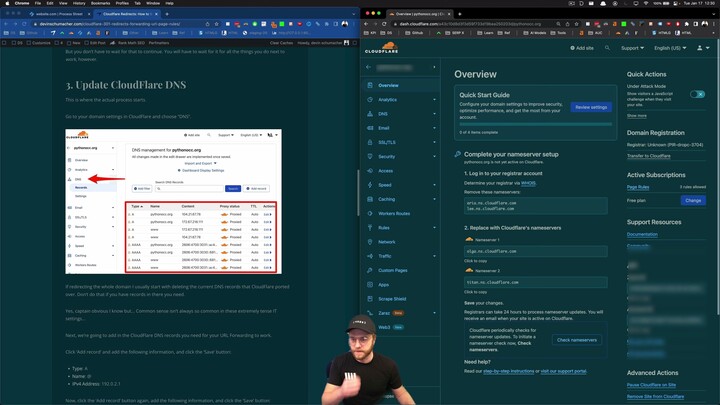Open the Bookmarks menu in menu bar

100,4
